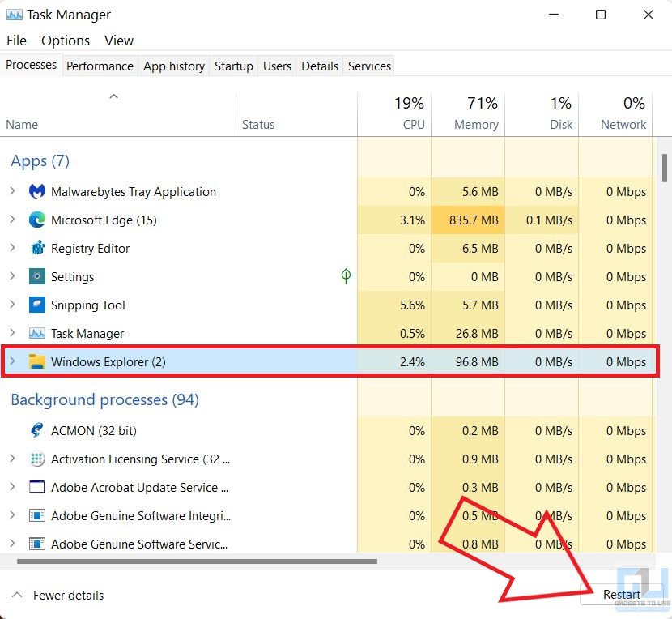Open the Startup tab

(233, 66)
